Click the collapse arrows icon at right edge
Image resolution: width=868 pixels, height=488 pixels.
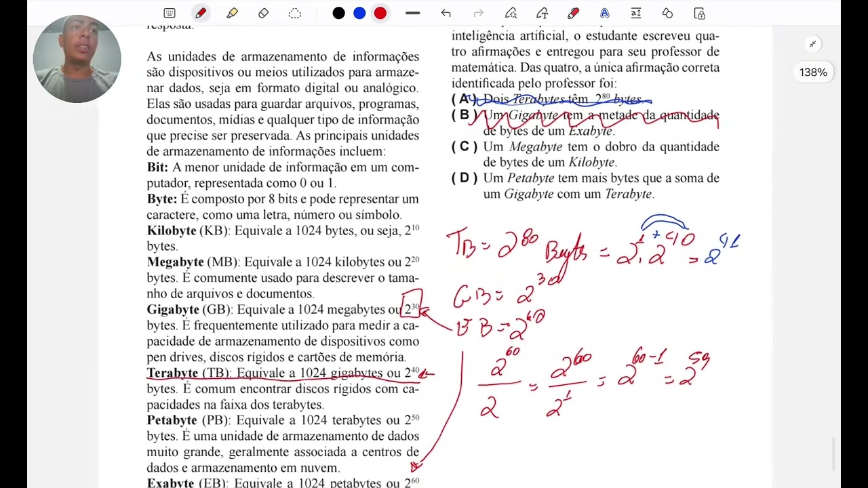[812, 44]
